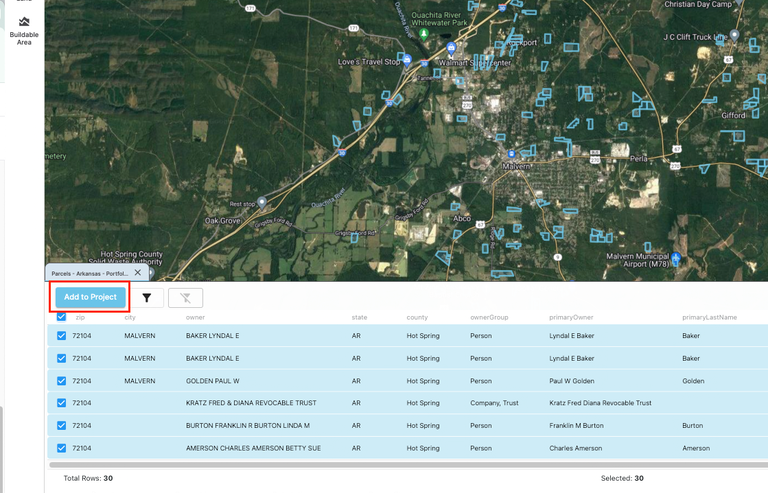Click the Kratz Fred Diana Revocable Trust cell
The height and width of the screenshot is (493, 768).
600,403
